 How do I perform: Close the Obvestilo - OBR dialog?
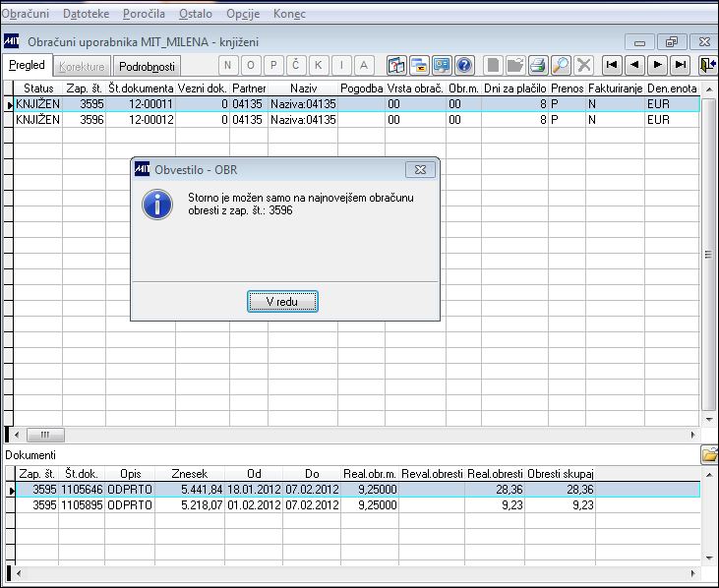(x=420, y=169)
